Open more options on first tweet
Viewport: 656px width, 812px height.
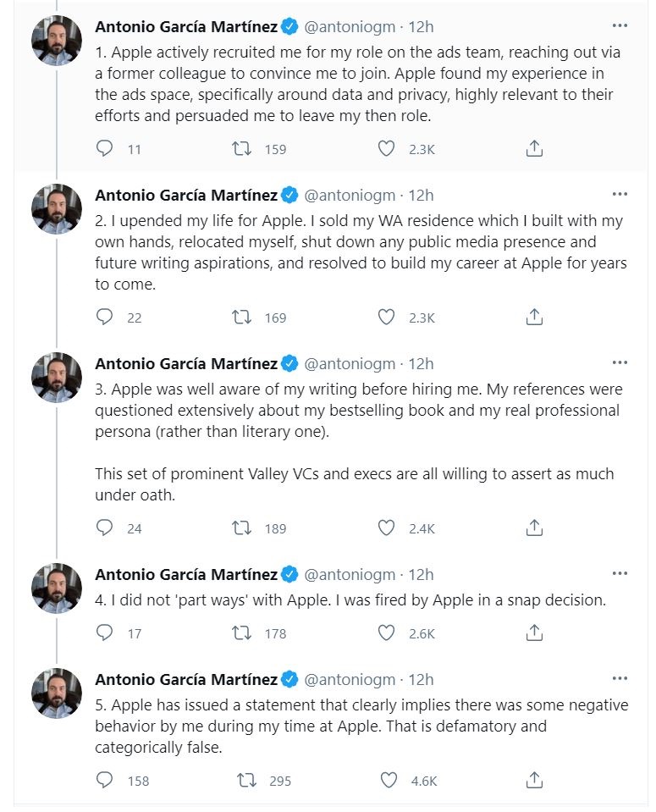coord(620,26)
